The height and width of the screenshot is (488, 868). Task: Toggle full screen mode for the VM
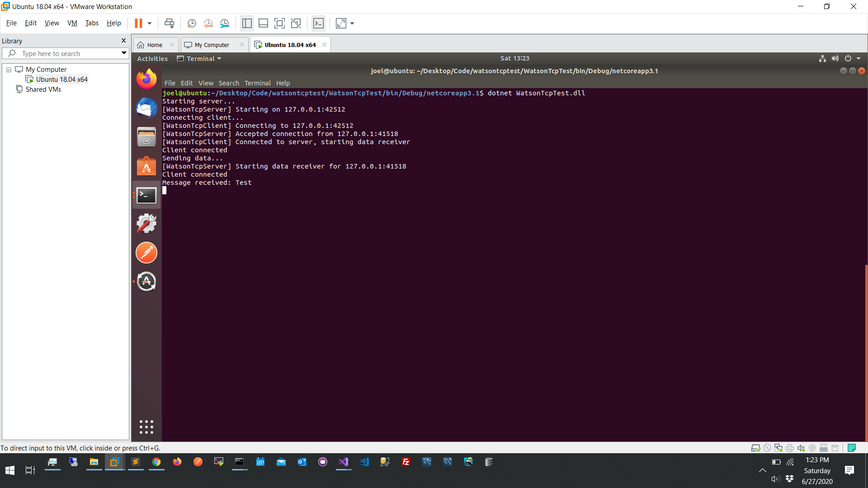[280, 23]
